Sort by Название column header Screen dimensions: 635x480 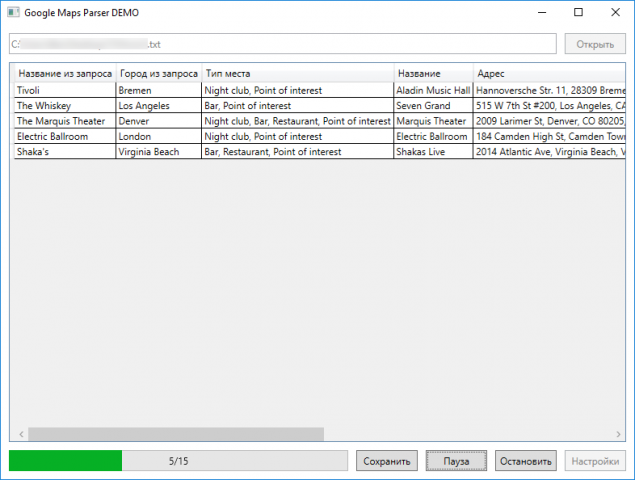(433, 73)
